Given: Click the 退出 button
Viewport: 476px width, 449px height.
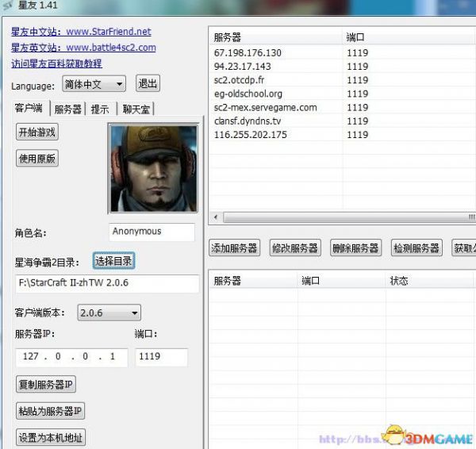Looking at the screenshot, I should tap(148, 84).
